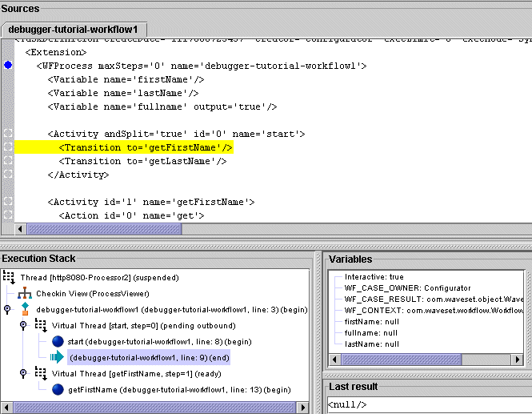Switch to debugger-tutorial-workflow1 source tab
This screenshot has width=532, height=414.
coord(74,30)
